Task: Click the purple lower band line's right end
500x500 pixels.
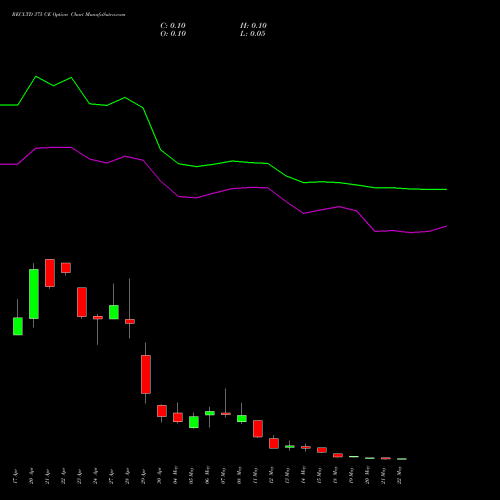Action: click(446, 226)
